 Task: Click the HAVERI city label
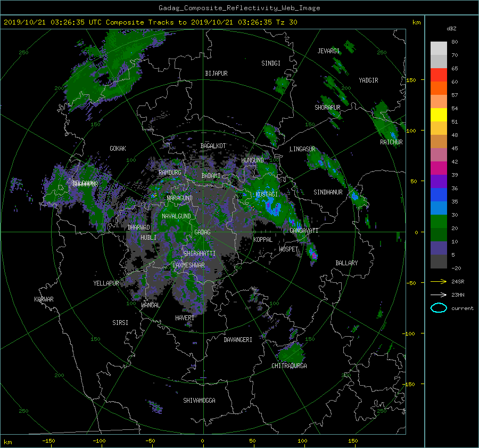coord(185,318)
